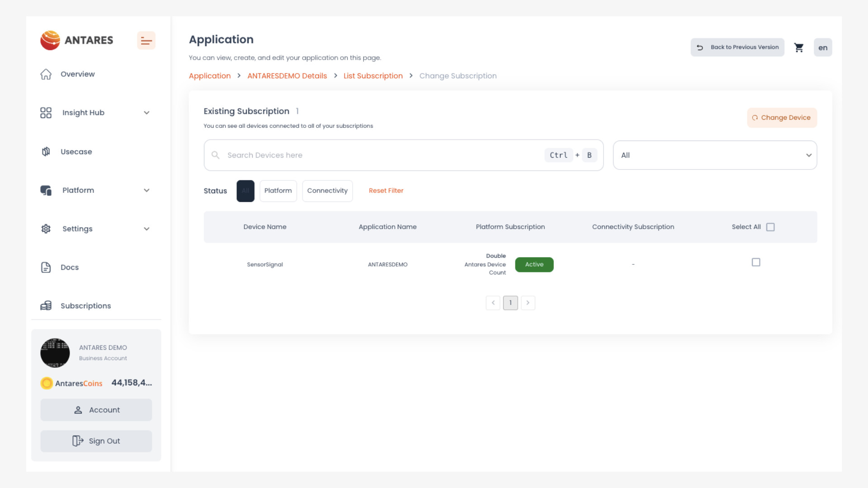868x488 pixels.
Task: Click the Docs document icon
Action: pyautogui.click(x=46, y=267)
